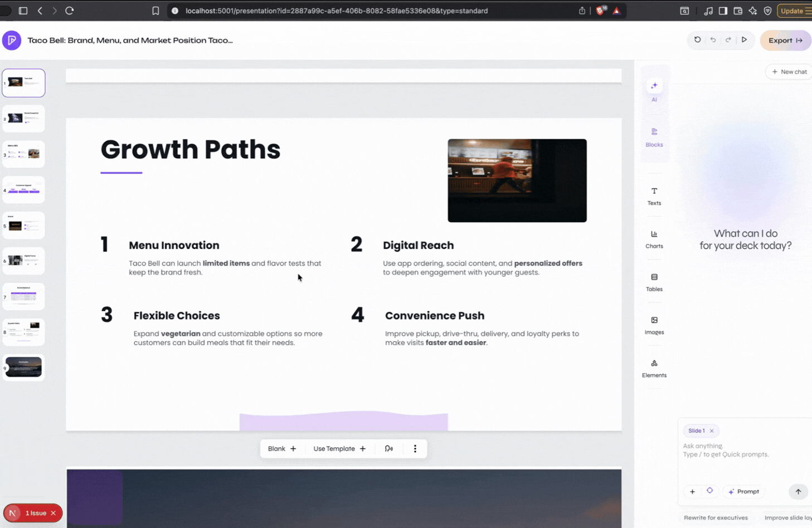
Task: Bookmark the page in the browser toolbar
Action: 155,11
